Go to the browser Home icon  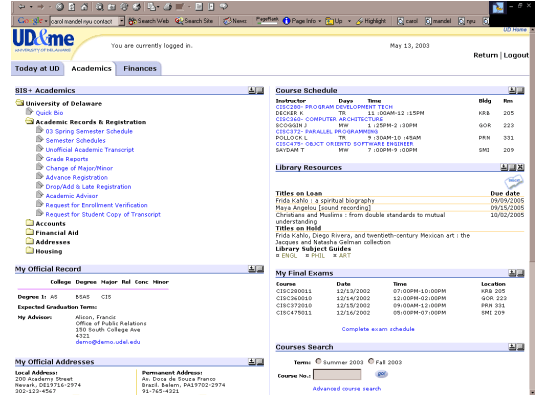coord(84,6)
